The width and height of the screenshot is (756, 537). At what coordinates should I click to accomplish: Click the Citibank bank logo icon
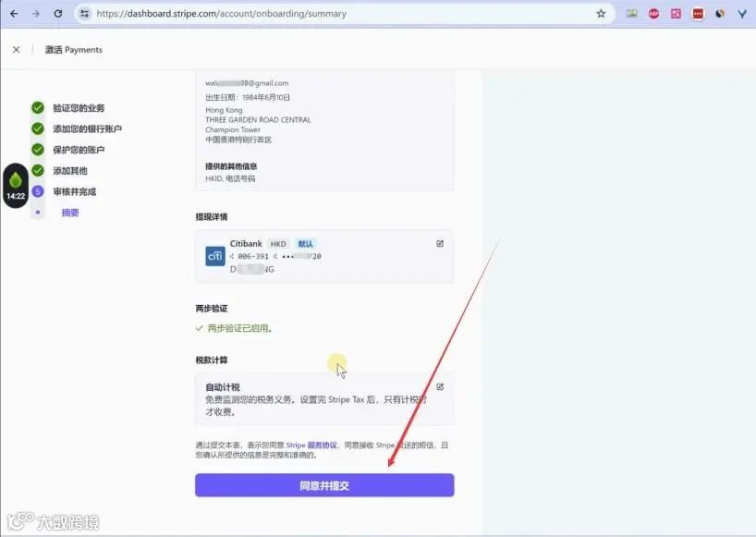tap(213, 254)
